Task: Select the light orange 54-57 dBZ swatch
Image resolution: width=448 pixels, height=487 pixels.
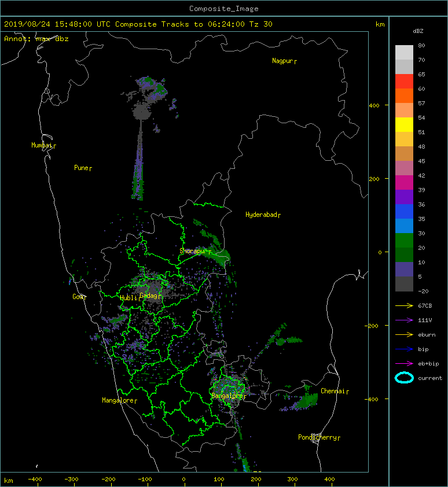Action: tap(404, 110)
